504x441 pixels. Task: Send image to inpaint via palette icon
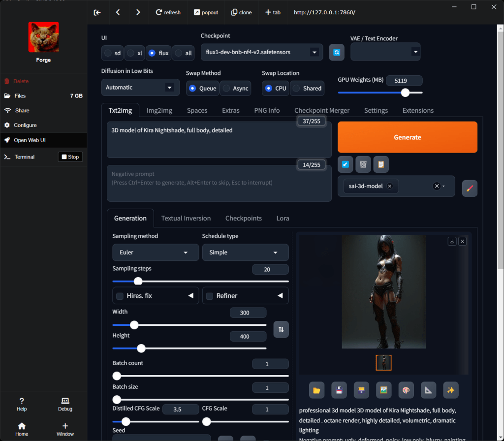tap(406, 390)
